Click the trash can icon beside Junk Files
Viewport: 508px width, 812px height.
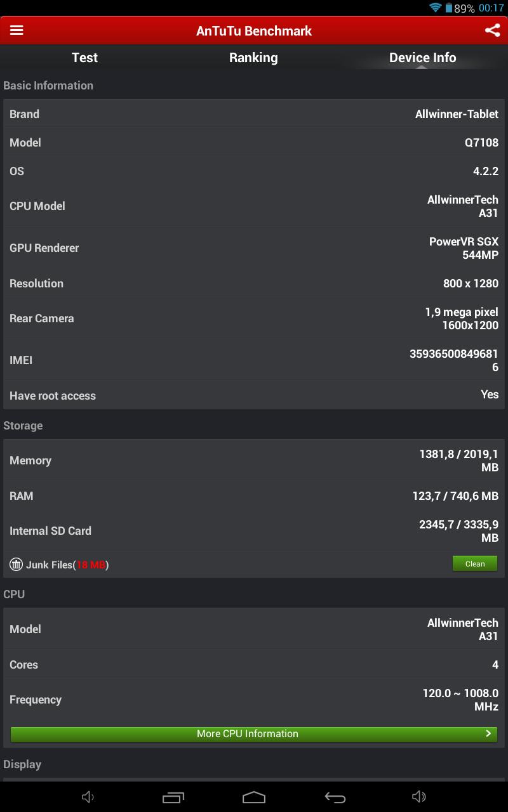(x=17, y=564)
